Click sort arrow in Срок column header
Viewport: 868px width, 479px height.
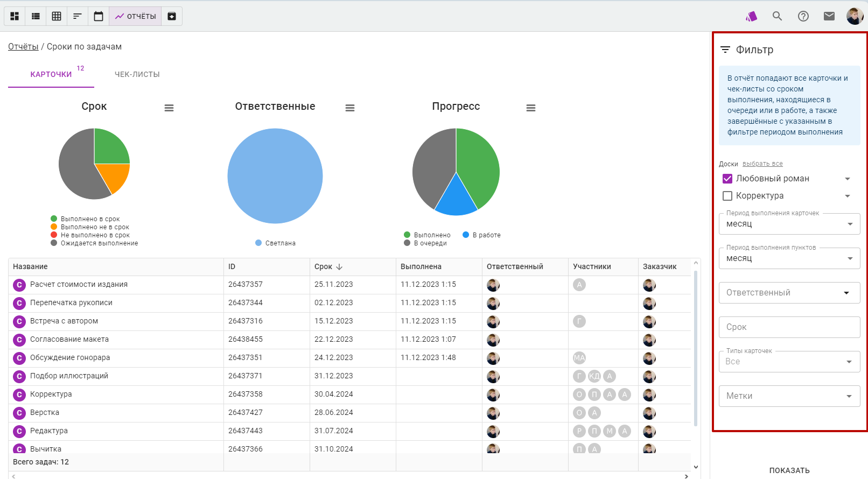(339, 266)
